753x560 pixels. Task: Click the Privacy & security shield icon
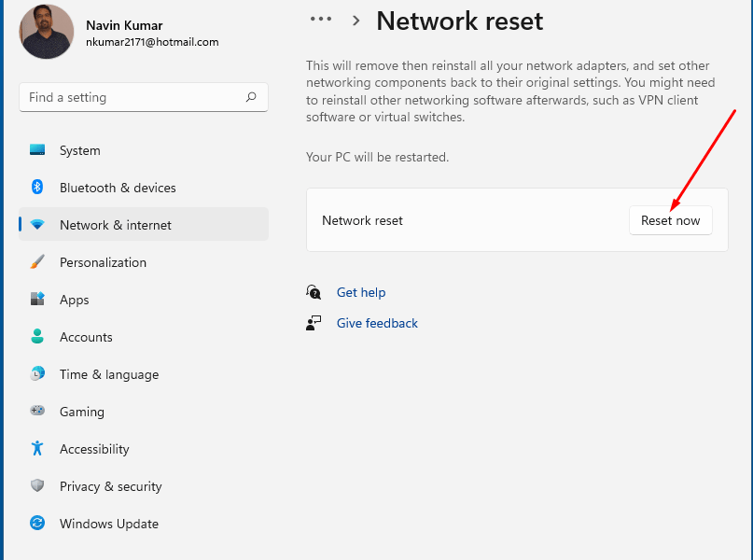(37, 486)
